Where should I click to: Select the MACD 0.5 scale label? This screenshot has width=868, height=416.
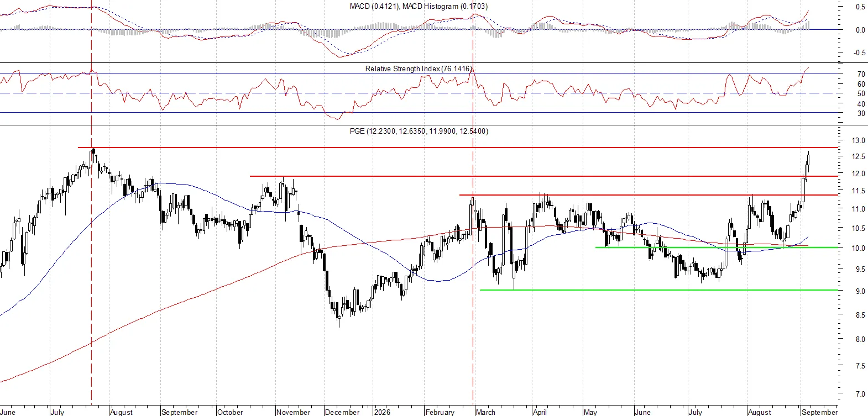point(860,7)
